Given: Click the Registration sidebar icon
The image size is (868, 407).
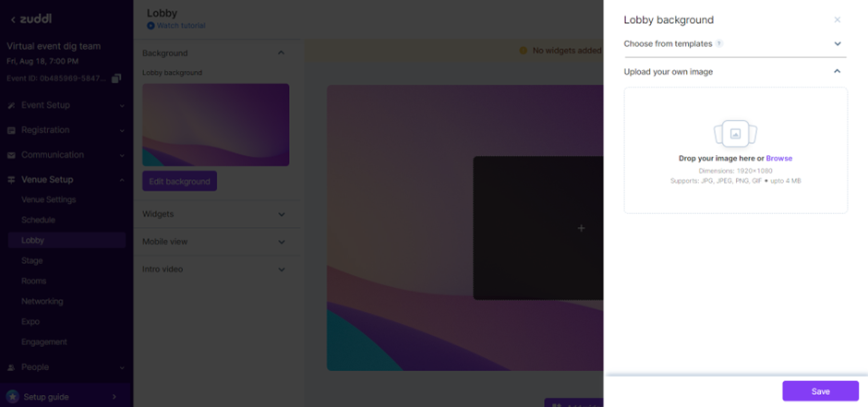Looking at the screenshot, I should click(11, 130).
